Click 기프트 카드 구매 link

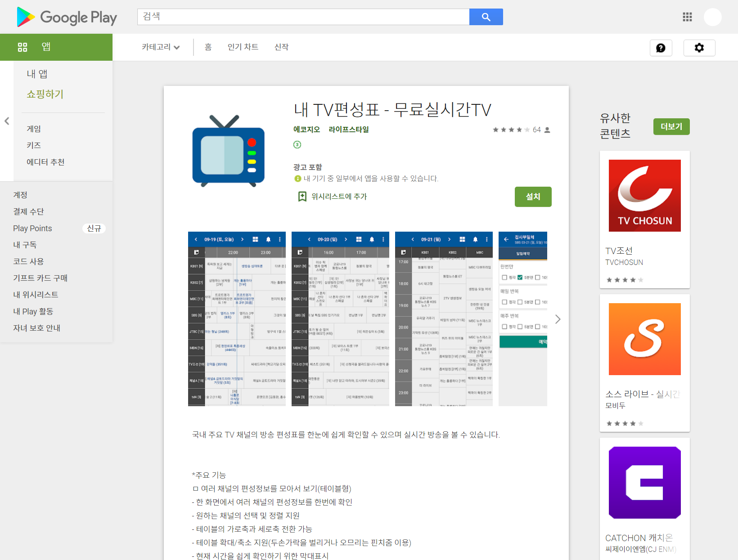tap(40, 278)
